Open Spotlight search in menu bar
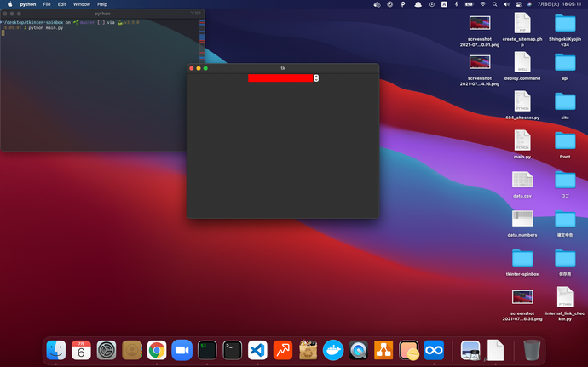Viewport: 588px width, 367px height. [x=494, y=4]
